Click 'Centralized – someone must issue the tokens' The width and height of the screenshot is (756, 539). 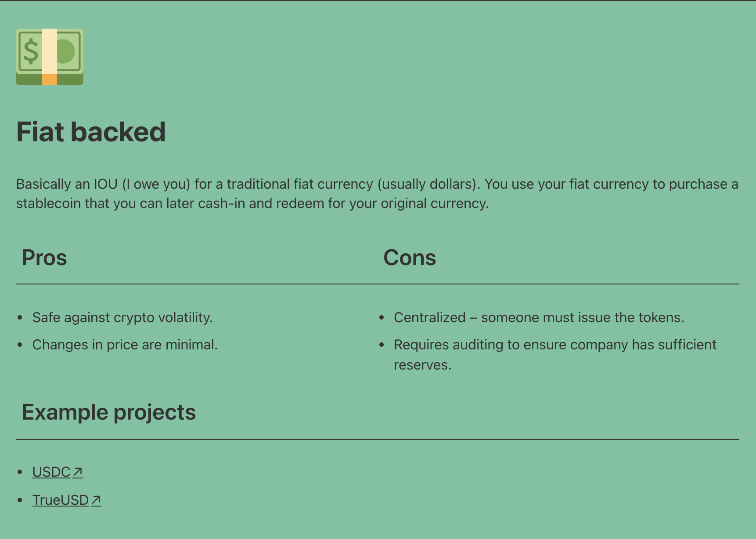point(539,318)
